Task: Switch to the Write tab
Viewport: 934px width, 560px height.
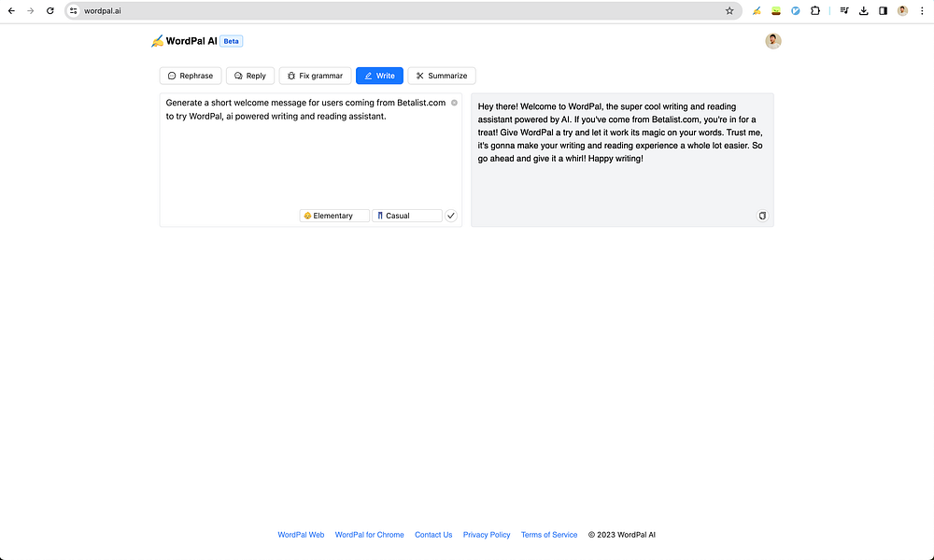Action: click(379, 76)
